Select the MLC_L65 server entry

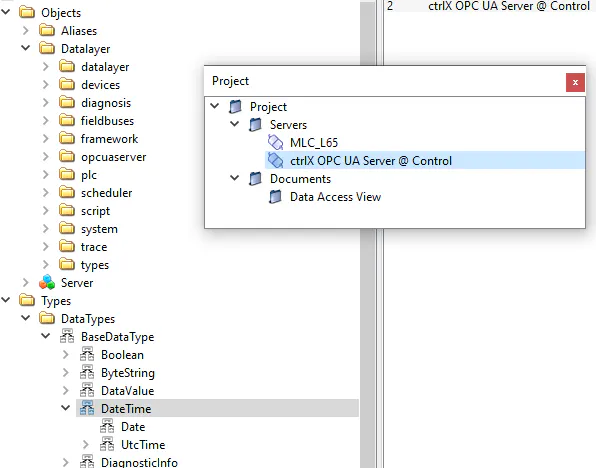coord(314,143)
